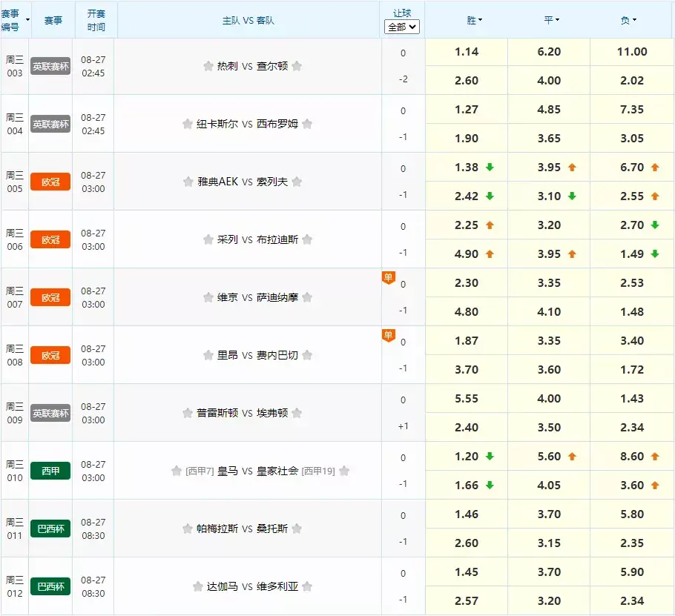Click the 单 badge in 里昂 row

(x=388, y=335)
